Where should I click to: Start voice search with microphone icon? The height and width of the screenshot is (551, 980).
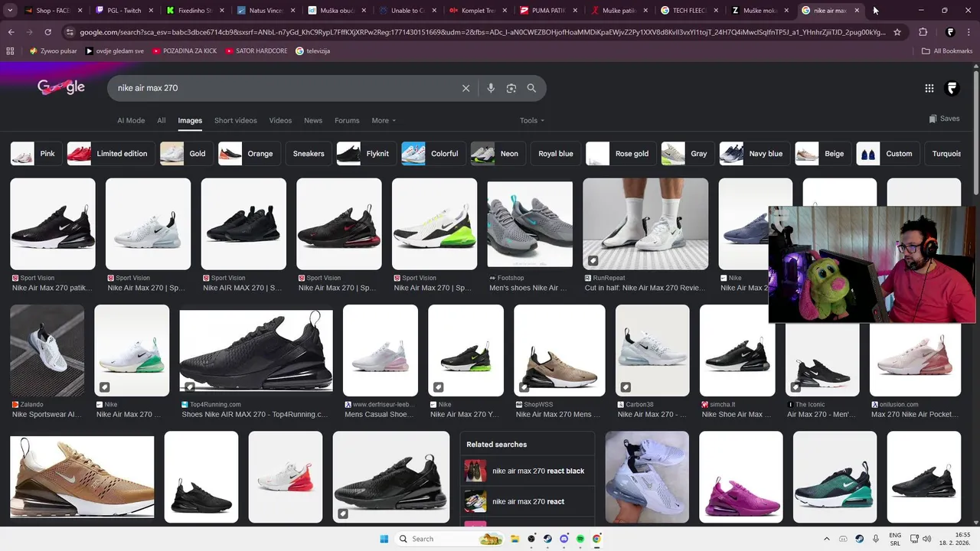[491, 88]
